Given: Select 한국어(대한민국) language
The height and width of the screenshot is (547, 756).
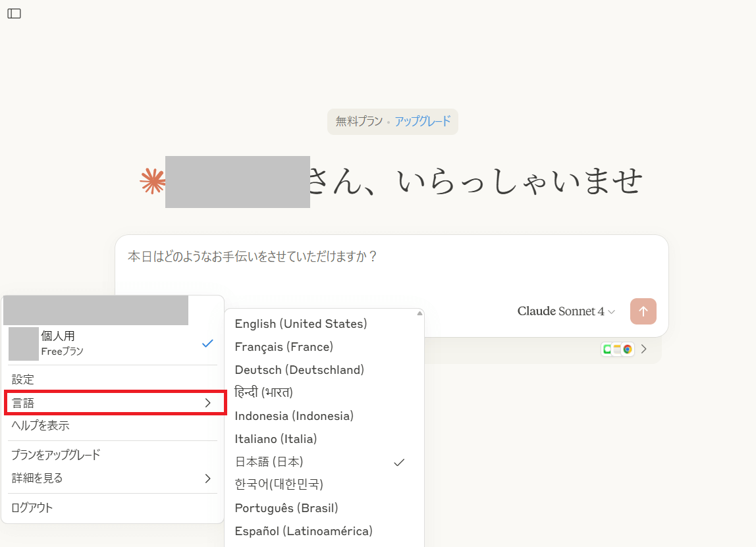Looking at the screenshot, I should click(x=322, y=484).
